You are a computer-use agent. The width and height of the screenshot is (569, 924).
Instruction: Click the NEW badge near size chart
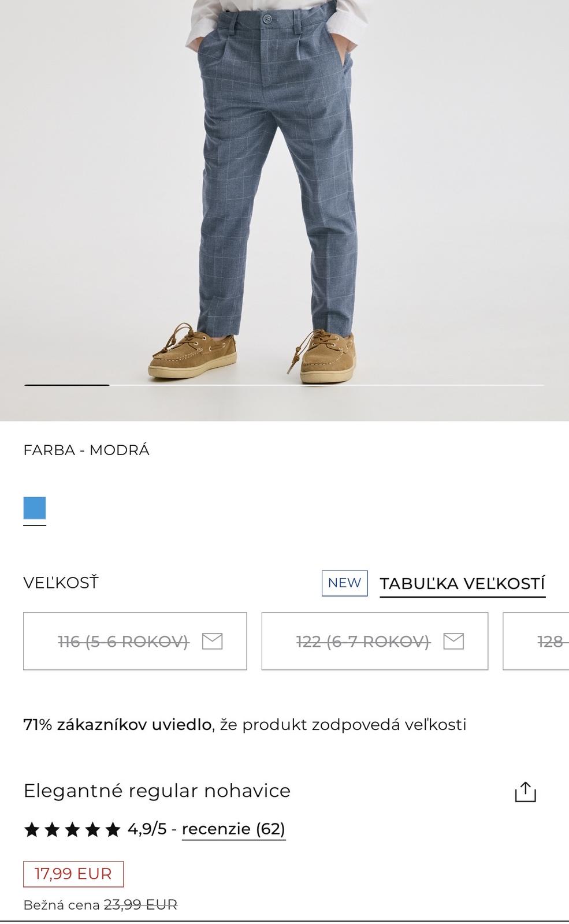pos(344,583)
